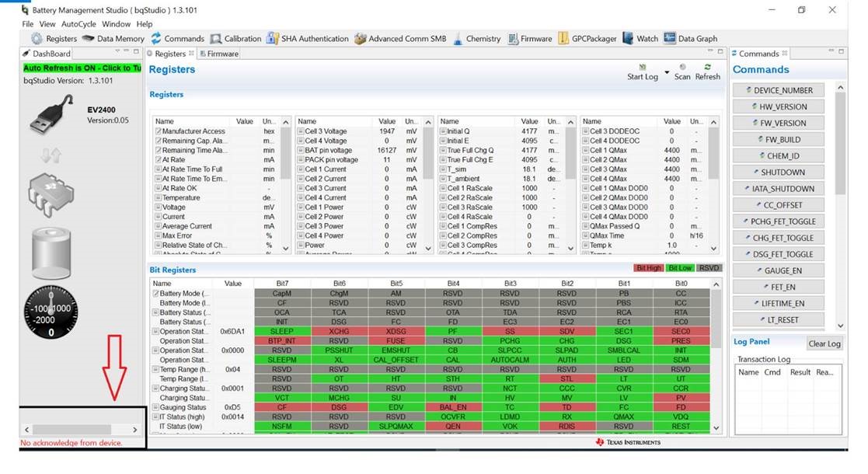Click the Scan icon
Viewport: 868px width, 474px height.
pyautogui.click(x=682, y=67)
